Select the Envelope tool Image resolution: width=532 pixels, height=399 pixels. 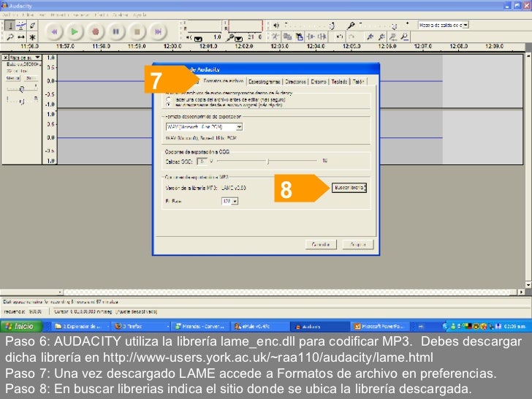tap(21, 26)
